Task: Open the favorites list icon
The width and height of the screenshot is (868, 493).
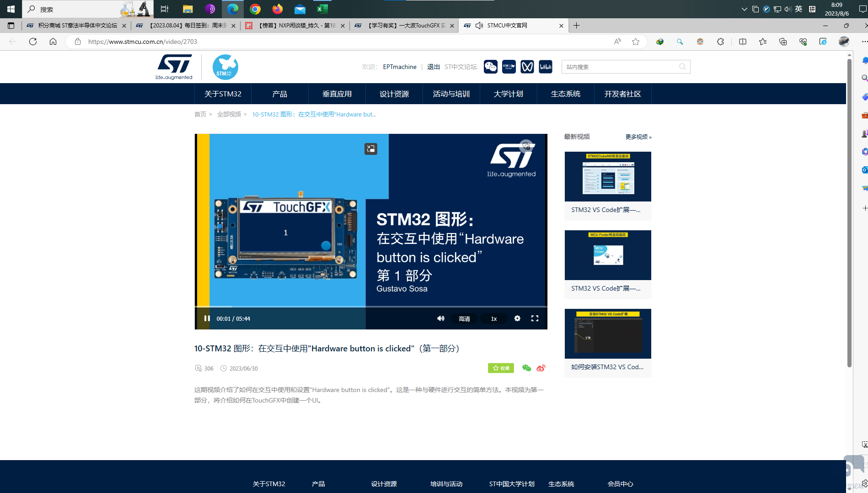Action: pos(763,42)
